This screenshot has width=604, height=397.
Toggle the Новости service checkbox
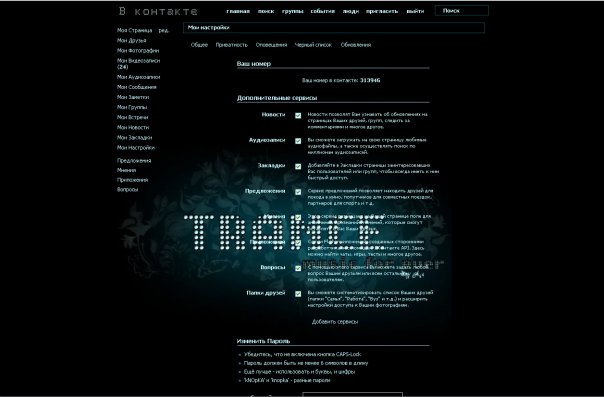298,116
